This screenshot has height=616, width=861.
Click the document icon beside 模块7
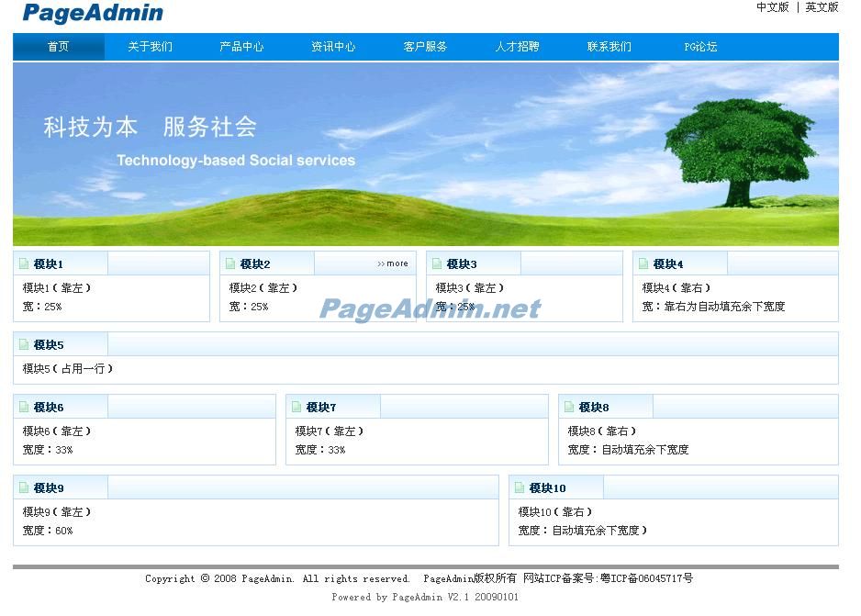(296, 407)
